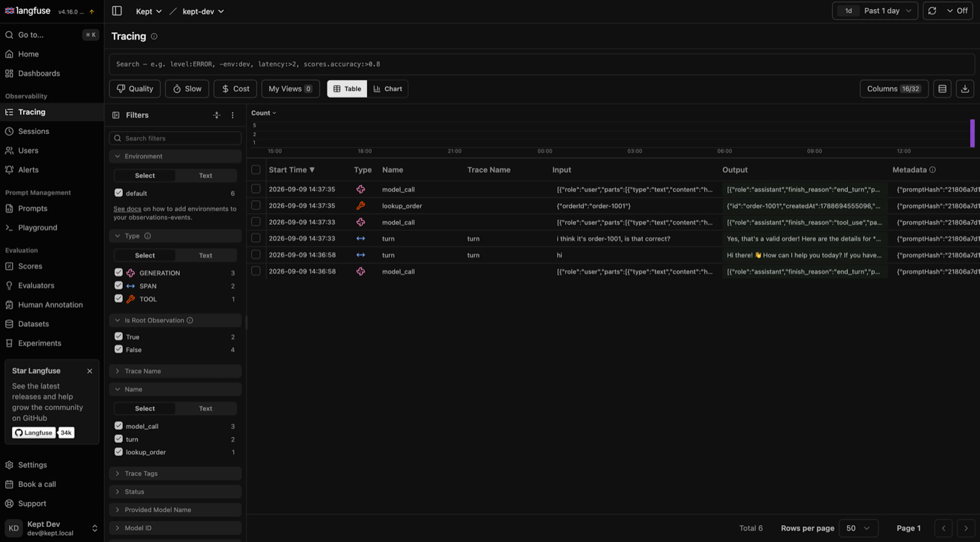This screenshot has height=542, width=980.
Task: Uncheck the model_call name checkbox
Action: coord(119,426)
